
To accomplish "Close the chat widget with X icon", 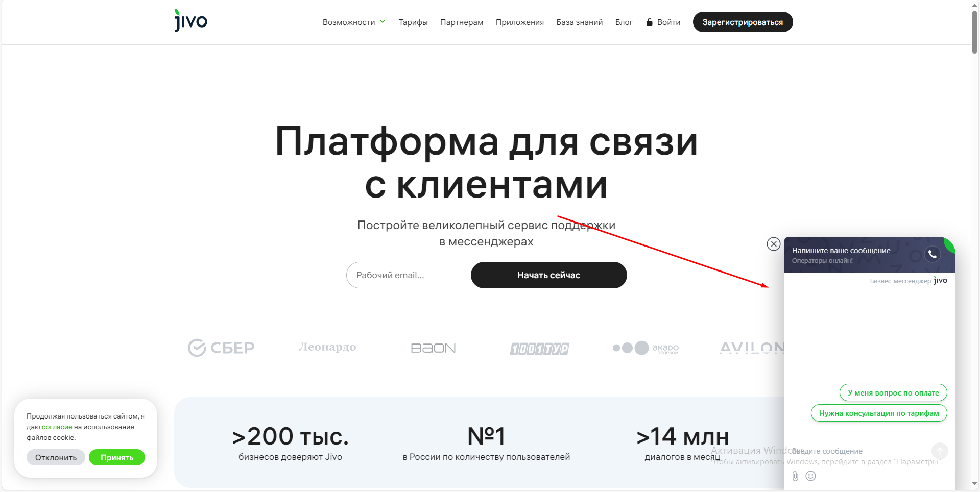I will (x=773, y=244).
